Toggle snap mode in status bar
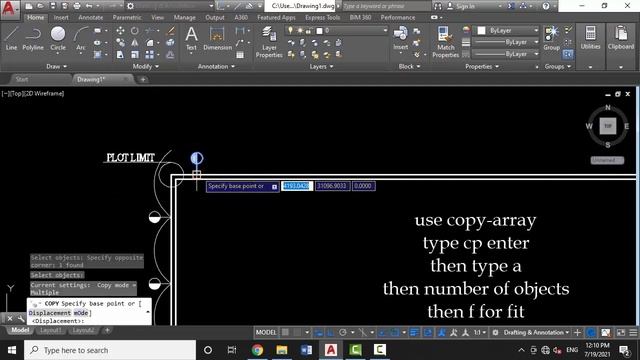The height and width of the screenshot is (360, 640). 297,332
